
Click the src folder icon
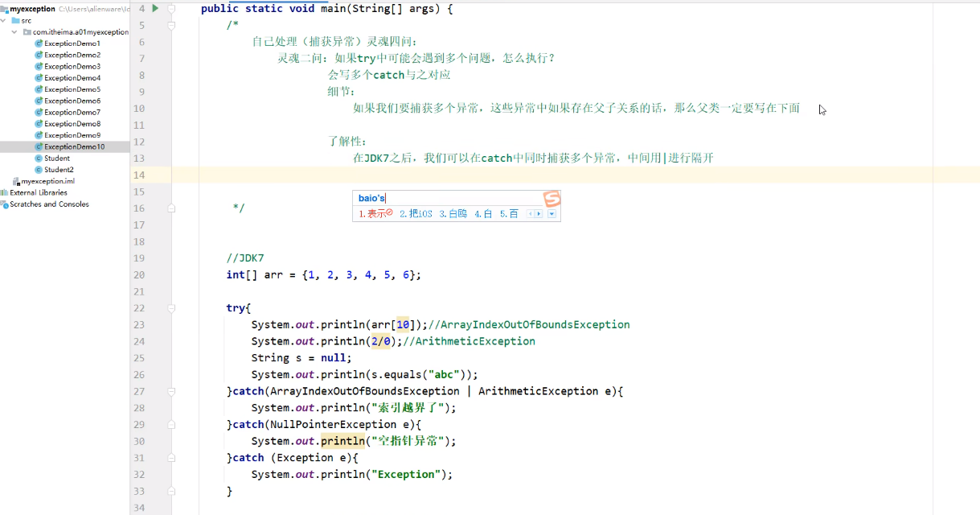(14, 20)
